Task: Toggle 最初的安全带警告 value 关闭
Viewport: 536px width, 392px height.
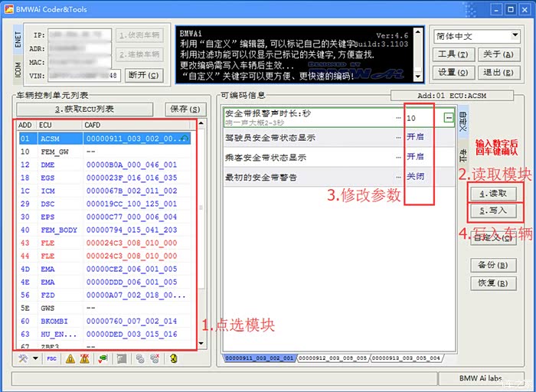Action: coord(415,177)
